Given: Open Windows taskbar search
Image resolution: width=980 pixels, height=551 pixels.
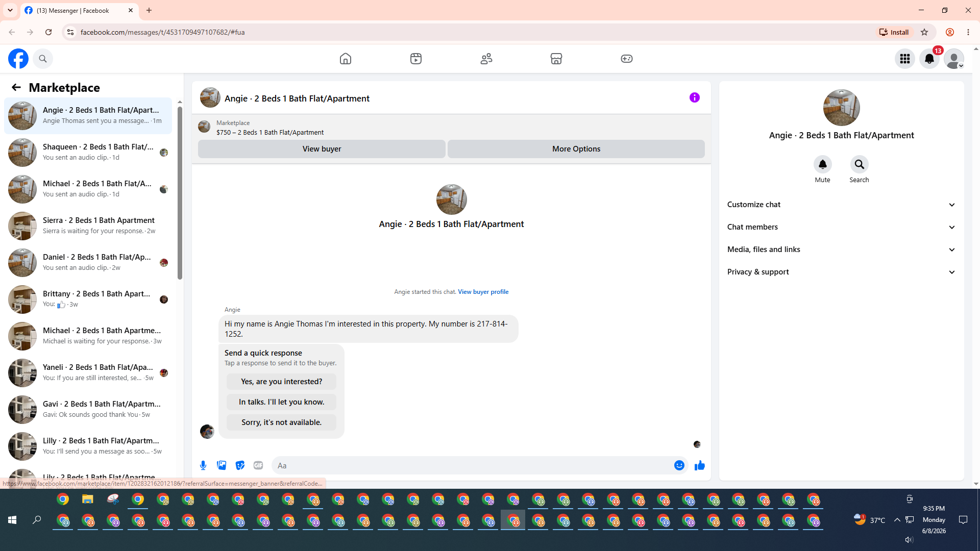Looking at the screenshot, I should (37, 520).
